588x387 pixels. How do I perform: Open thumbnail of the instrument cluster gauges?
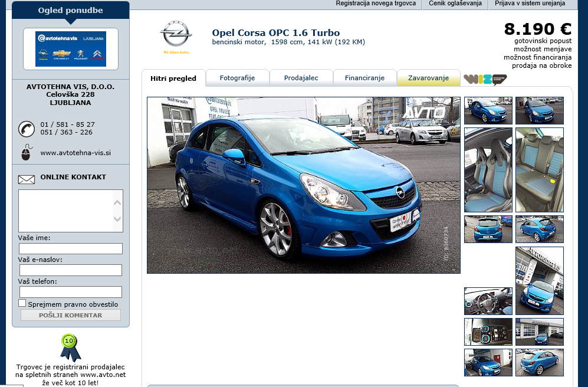coord(488,332)
